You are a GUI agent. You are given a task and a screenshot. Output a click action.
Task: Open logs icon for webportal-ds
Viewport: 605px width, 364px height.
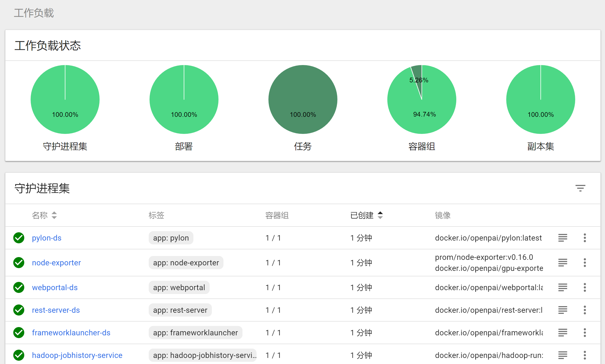(x=563, y=287)
